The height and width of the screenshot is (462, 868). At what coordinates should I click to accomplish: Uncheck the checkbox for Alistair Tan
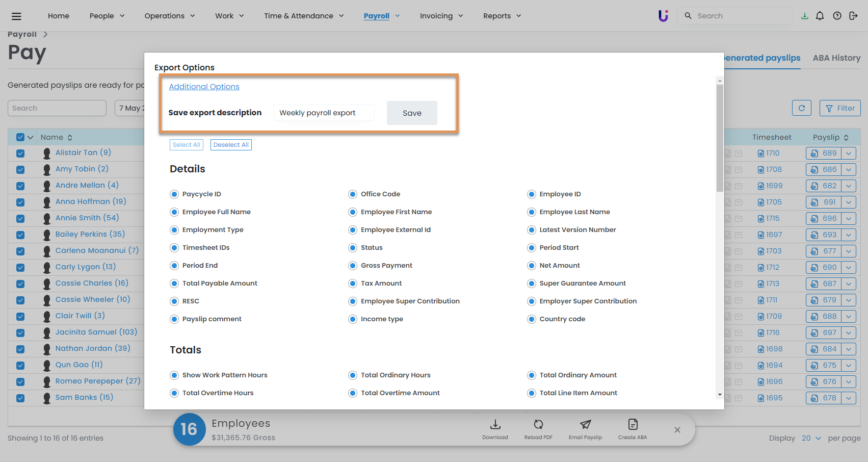pyautogui.click(x=20, y=153)
